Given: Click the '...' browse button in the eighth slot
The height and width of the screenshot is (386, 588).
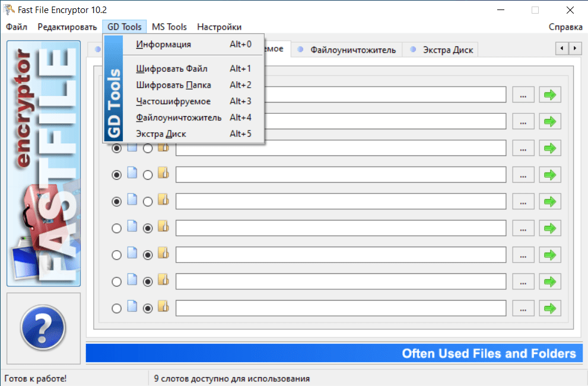Looking at the screenshot, I should click(x=523, y=282).
